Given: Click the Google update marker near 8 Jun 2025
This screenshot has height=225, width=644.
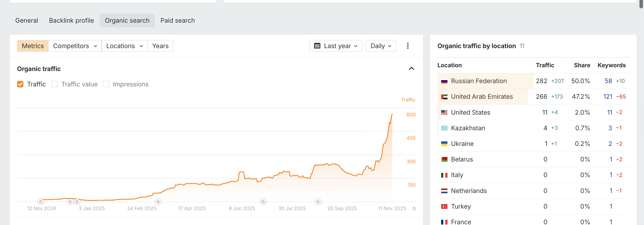Looking at the screenshot, I should [x=263, y=202].
